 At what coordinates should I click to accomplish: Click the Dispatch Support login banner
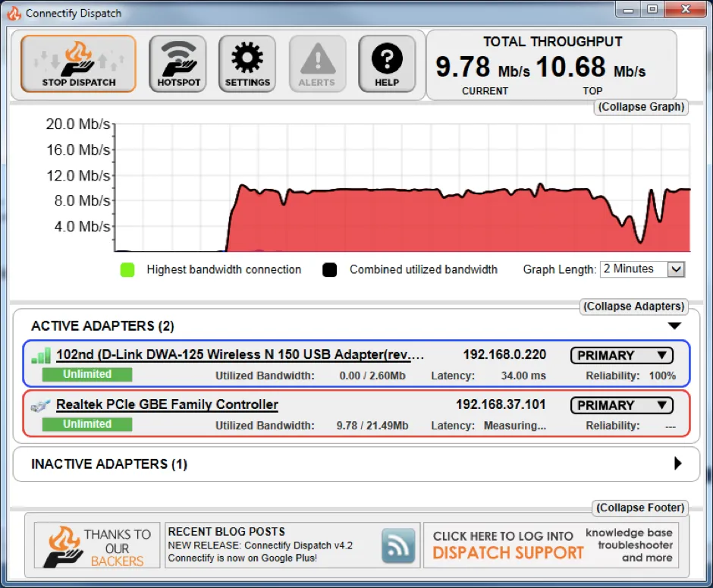[551, 546]
